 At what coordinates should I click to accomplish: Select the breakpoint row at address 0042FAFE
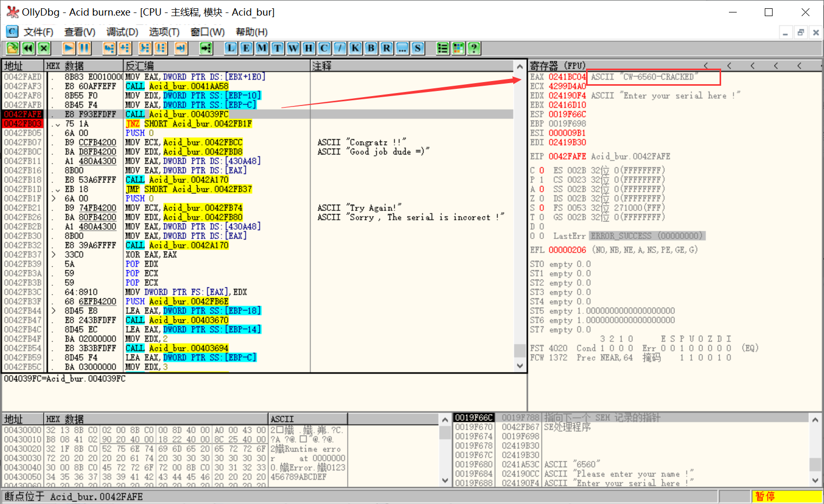tap(258, 114)
